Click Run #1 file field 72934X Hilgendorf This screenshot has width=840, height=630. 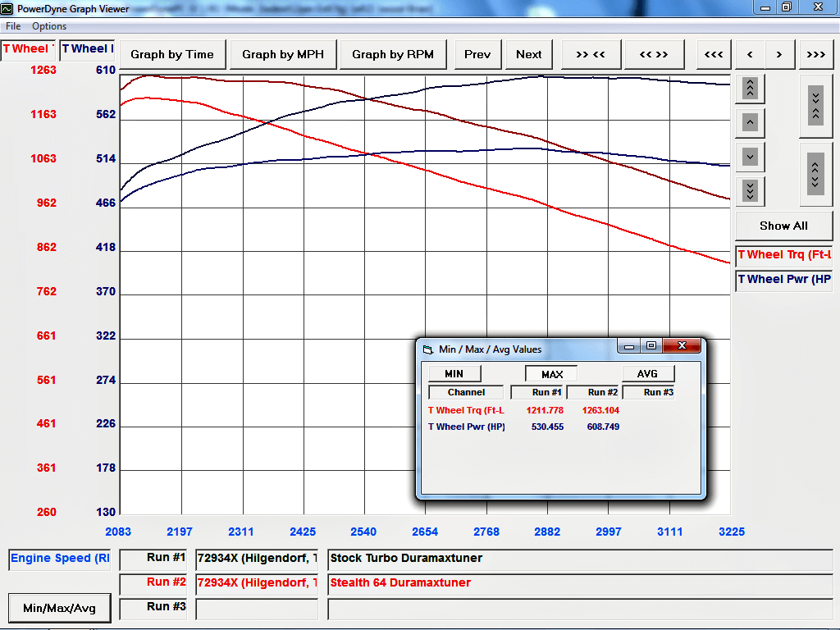click(257, 559)
